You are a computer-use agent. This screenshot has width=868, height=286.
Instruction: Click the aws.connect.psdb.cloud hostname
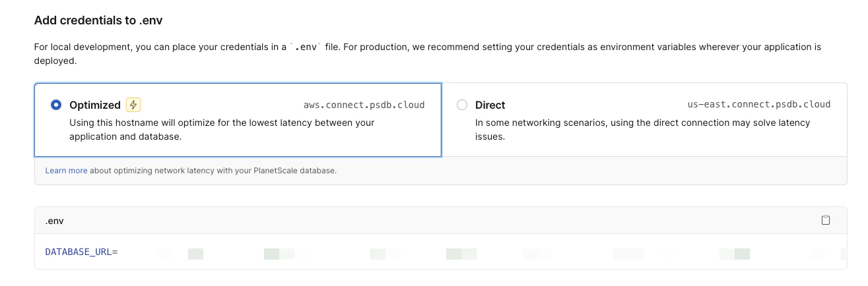pos(364,105)
